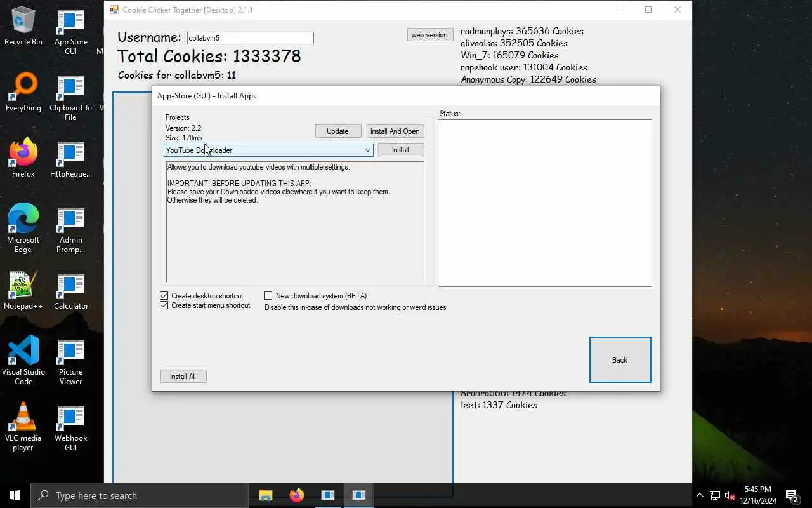Open the notifications action center

pyautogui.click(x=792, y=495)
